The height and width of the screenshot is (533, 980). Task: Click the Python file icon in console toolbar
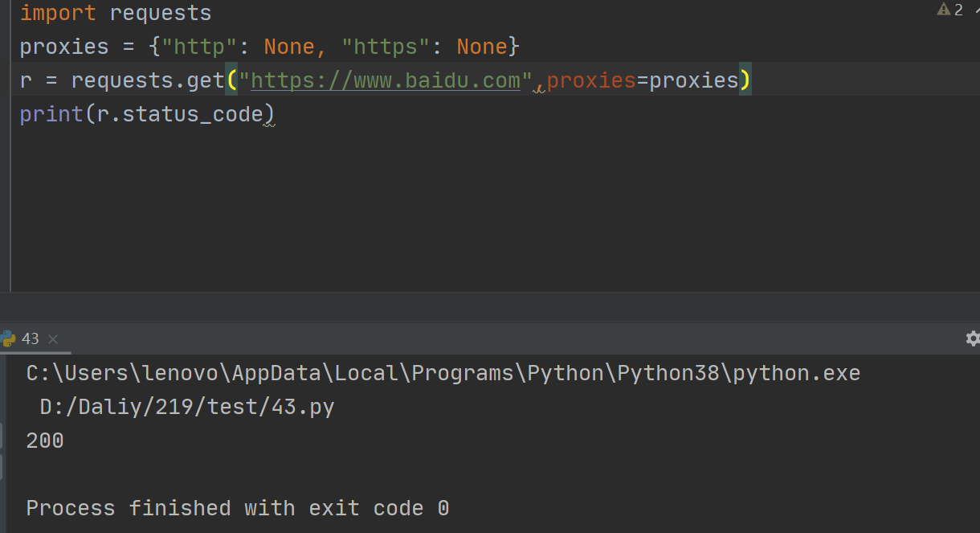pyautogui.click(x=8, y=338)
